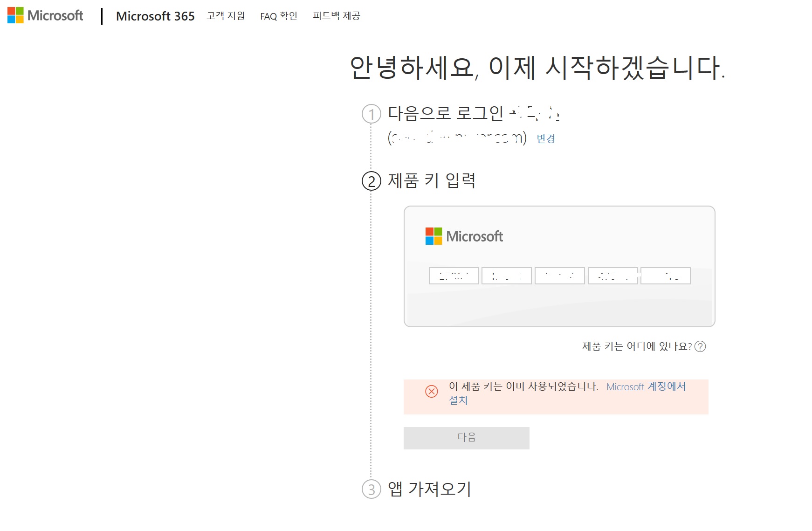Screen dimensions: 812x531
Task: Click the second product key field
Action: pos(507,276)
